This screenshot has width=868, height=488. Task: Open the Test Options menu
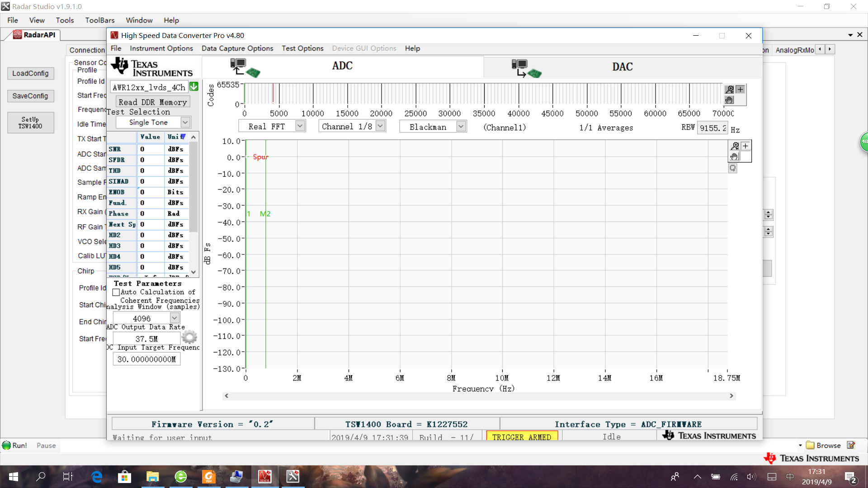302,48
